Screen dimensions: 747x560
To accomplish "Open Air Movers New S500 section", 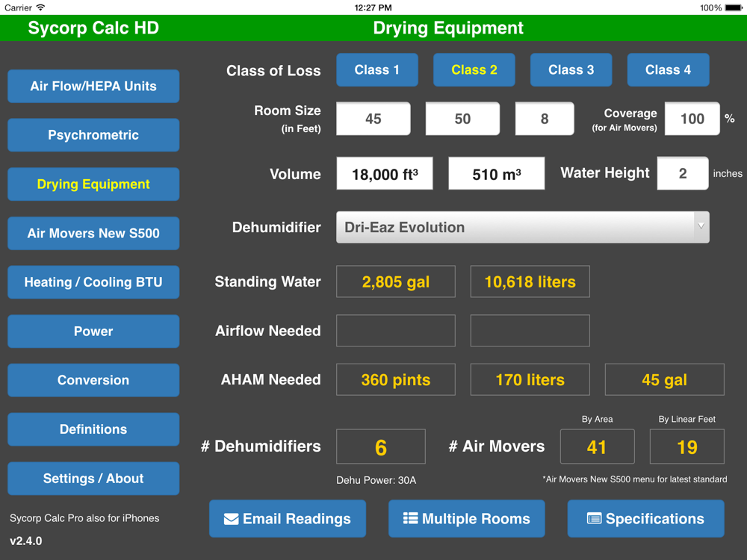I will [x=93, y=234].
